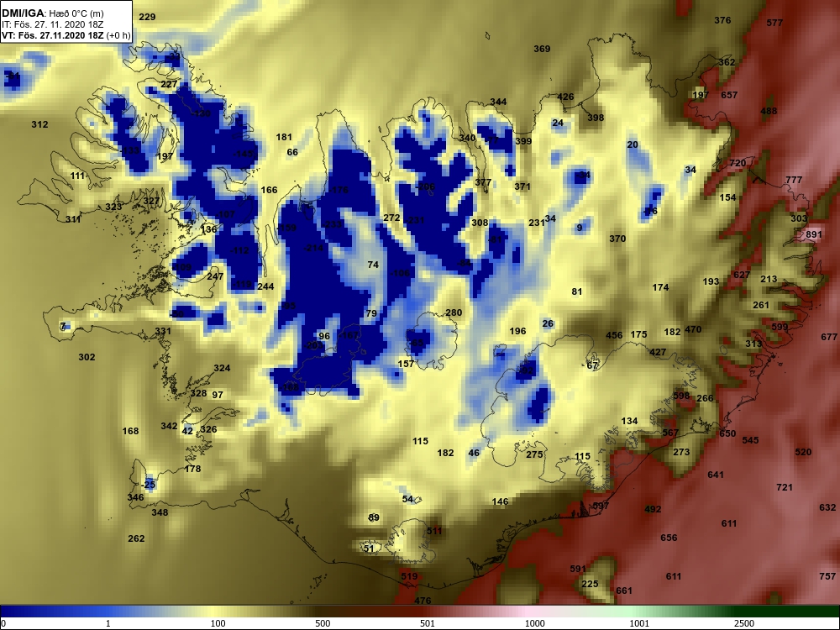Click the map value 720 on east coast
Viewport: 840px width, 630px height.
(738, 163)
